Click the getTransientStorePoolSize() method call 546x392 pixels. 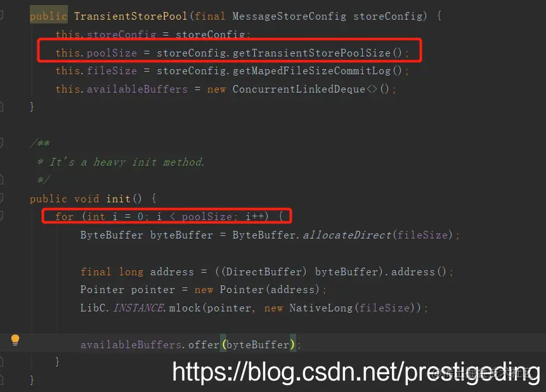pyautogui.click(x=317, y=53)
